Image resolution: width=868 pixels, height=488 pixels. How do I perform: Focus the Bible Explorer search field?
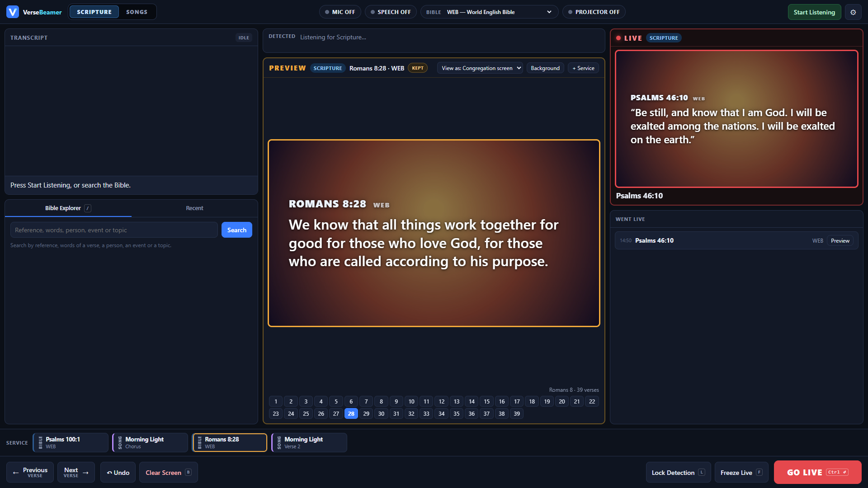(x=114, y=230)
